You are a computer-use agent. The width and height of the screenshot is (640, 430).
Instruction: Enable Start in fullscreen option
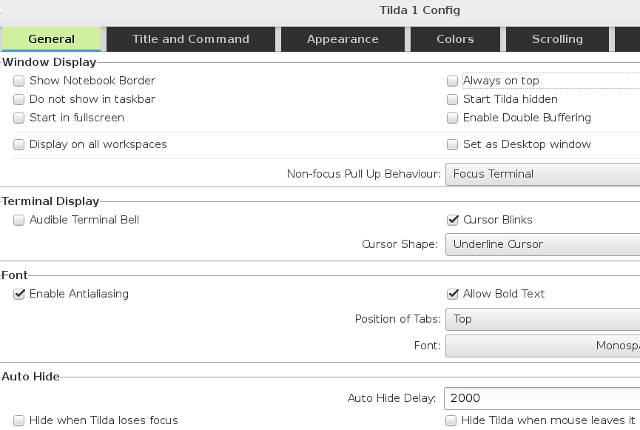19,117
